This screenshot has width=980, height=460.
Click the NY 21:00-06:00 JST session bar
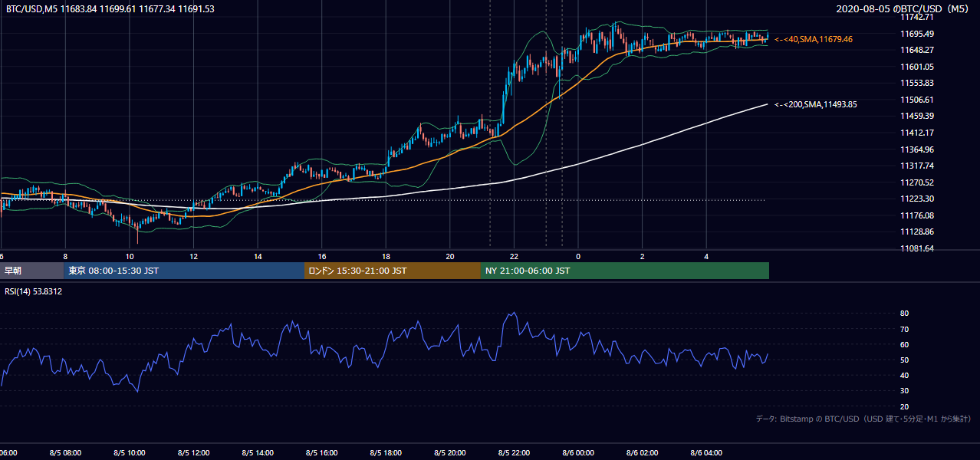[625, 271]
